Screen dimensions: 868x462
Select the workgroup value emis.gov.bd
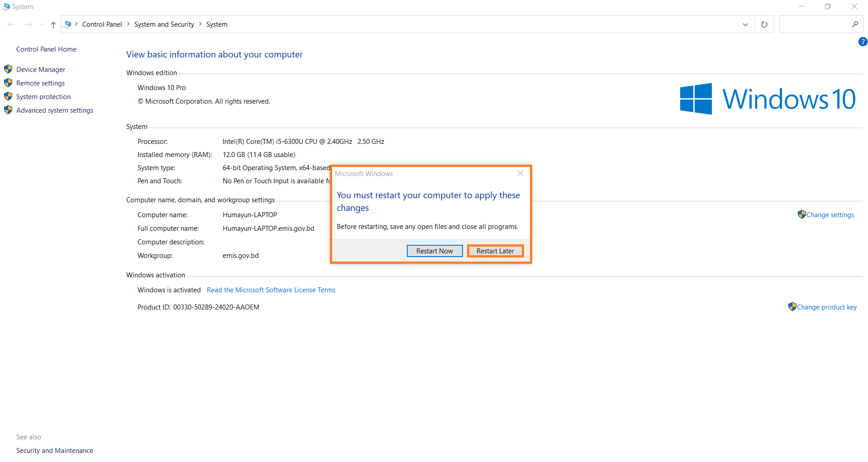[x=241, y=256]
